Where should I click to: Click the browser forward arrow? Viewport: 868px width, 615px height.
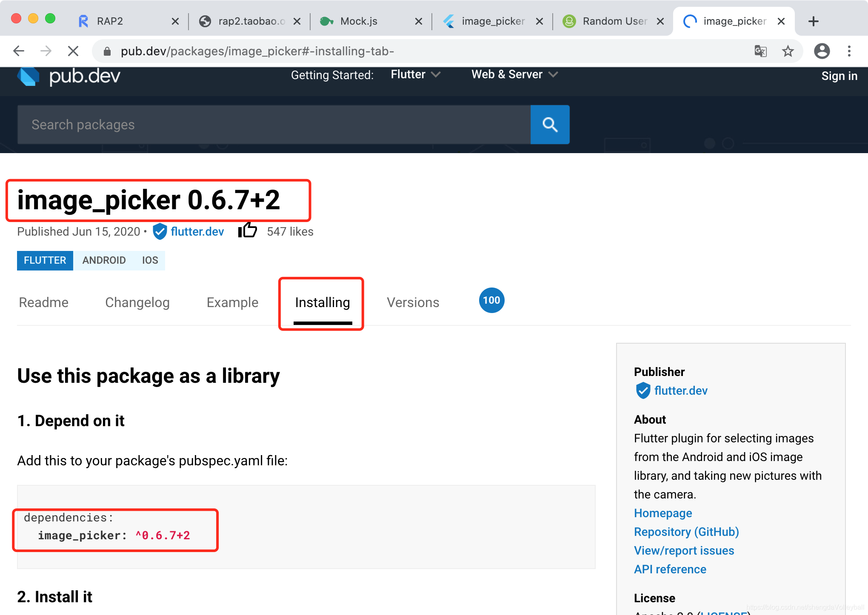tap(46, 51)
